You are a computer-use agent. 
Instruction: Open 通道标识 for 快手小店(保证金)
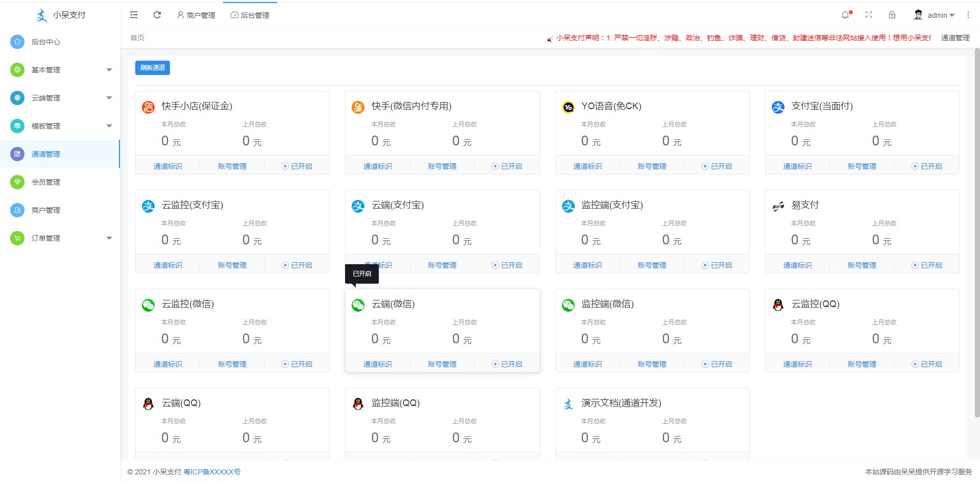168,166
